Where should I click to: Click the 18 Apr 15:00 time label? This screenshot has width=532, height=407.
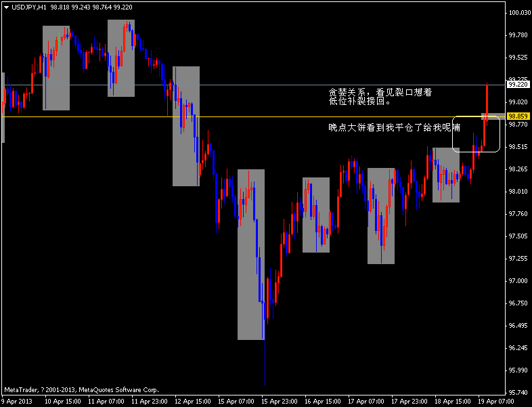coord(453,401)
